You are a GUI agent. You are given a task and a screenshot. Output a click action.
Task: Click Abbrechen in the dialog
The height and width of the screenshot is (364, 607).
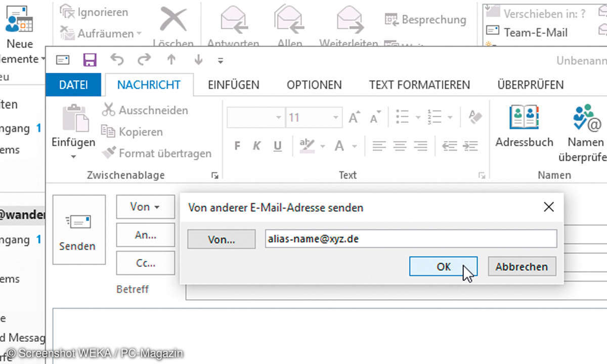click(x=522, y=266)
